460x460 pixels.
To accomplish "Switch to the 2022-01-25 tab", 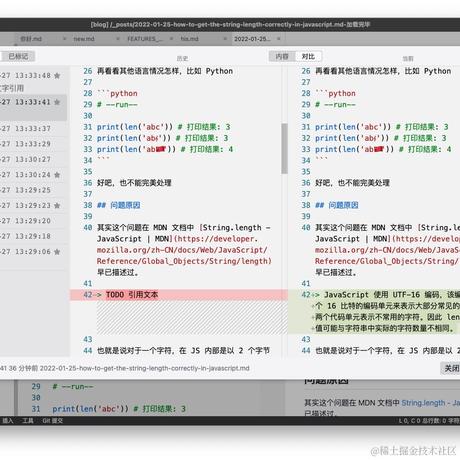I will [x=252, y=39].
